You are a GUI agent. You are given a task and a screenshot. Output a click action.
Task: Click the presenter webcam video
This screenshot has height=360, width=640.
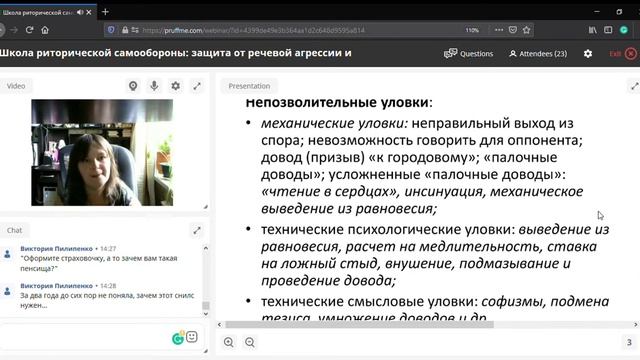coord(102,152)
